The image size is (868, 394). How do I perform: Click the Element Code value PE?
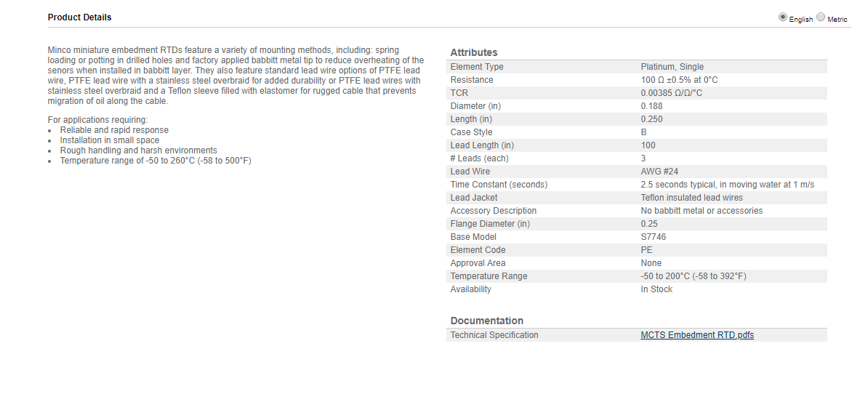pyautogui.click(x=646, y=250)
